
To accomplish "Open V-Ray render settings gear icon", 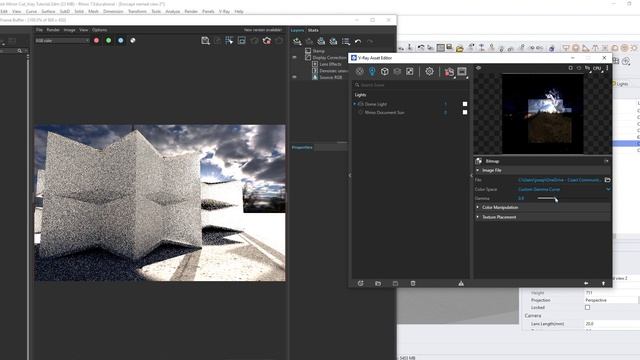I will pos(429,71).
